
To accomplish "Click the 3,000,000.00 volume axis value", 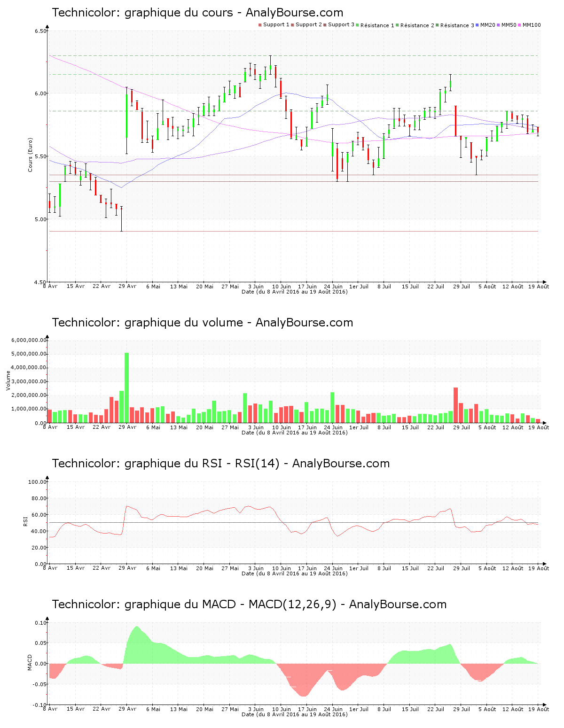I will point(29,381).
